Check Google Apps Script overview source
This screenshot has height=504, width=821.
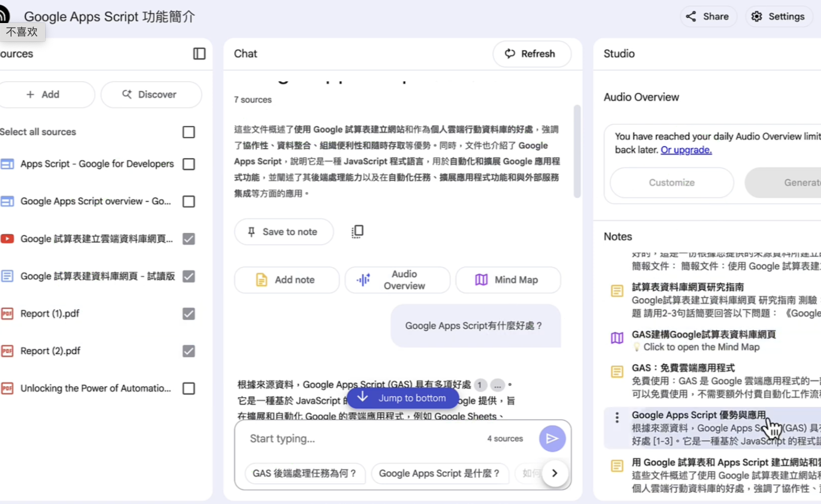[x=189, y=201]
